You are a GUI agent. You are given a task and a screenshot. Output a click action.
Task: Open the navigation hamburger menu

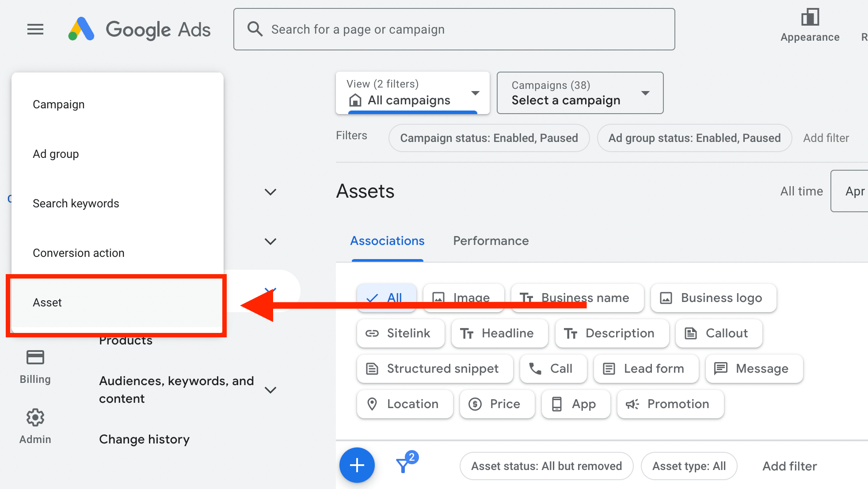35,29
